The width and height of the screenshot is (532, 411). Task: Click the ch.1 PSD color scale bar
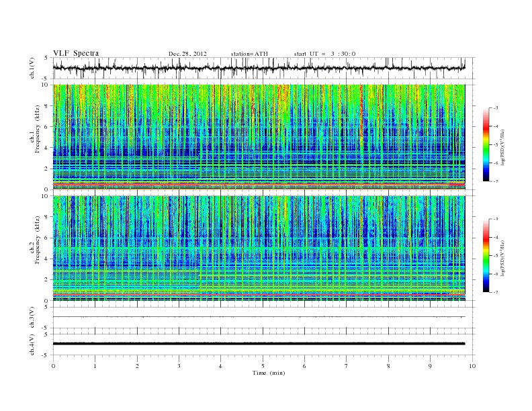486,144
